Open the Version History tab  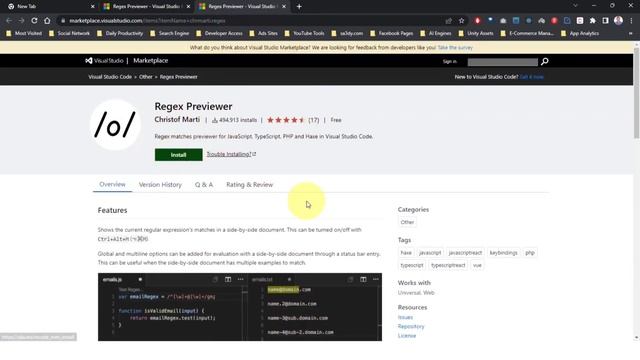[160, 185]
